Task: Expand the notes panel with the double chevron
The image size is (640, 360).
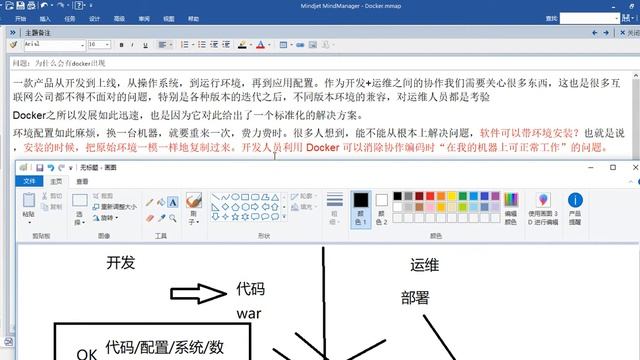Action: pyautogui.click(x=12, y=32)
